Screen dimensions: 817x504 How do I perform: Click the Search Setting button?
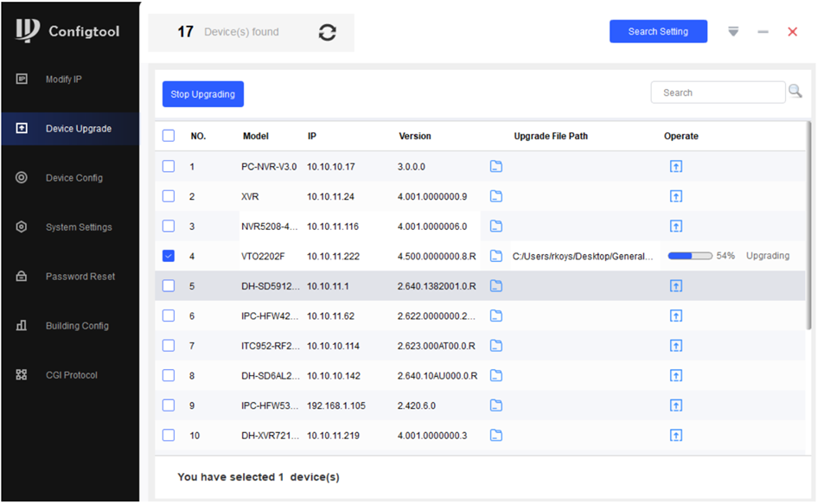pyautogui.click(x=658, y=32)
